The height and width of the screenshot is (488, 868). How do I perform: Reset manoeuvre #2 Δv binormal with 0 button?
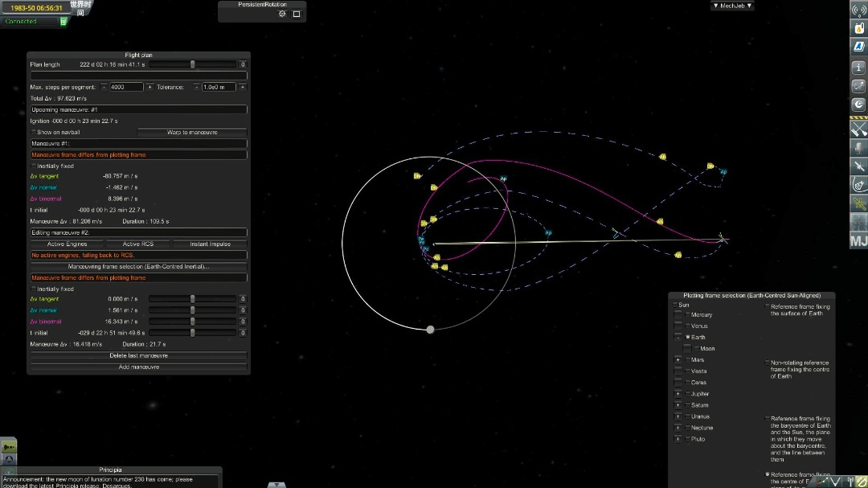pos(243,322)
